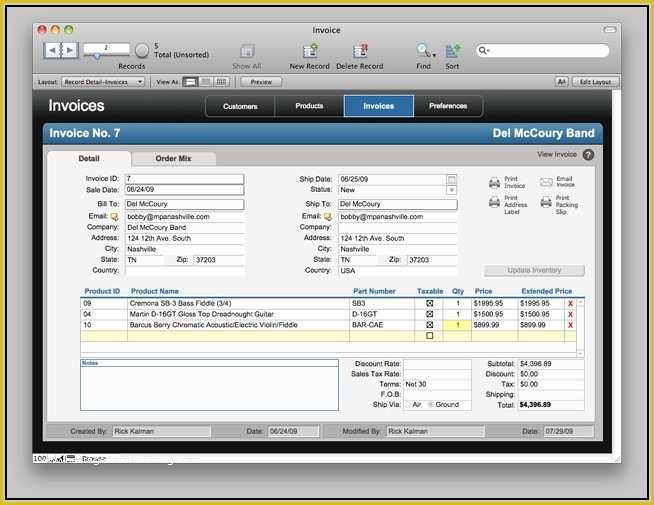This screenshot has height=505, width=654.
Task: Go to the previous record with book arrow
Action: pyautogui.click(x=52, y=50)
